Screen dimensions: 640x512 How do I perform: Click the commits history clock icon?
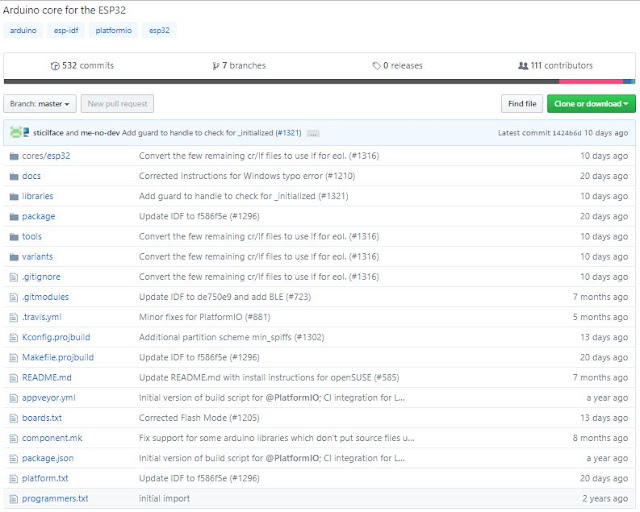tap(55, 66)
